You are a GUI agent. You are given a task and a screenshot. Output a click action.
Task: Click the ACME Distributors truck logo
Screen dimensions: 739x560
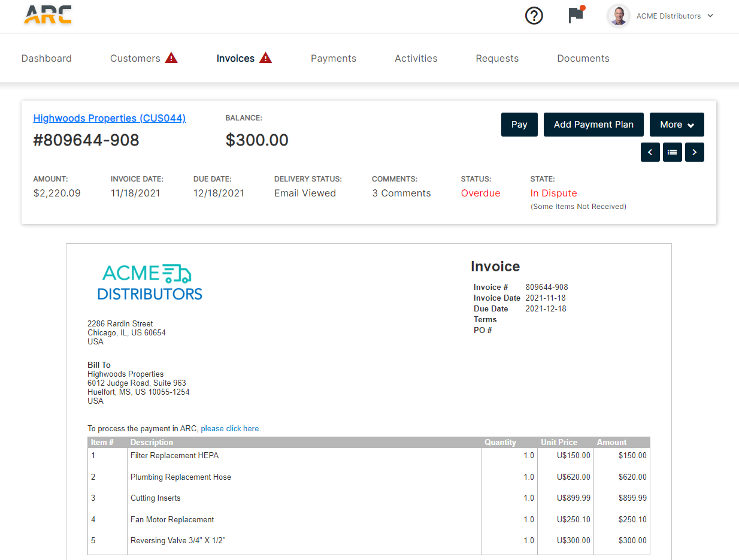click(x=150, y=282)
